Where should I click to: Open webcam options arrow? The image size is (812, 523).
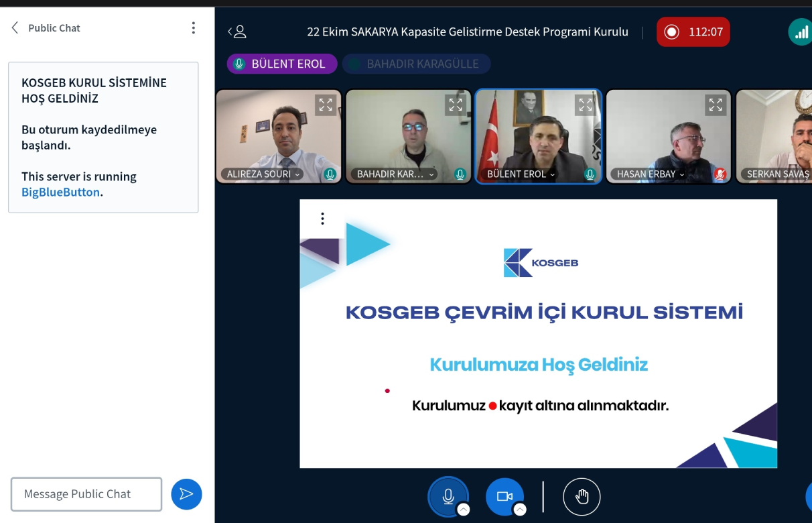(519, 510)
